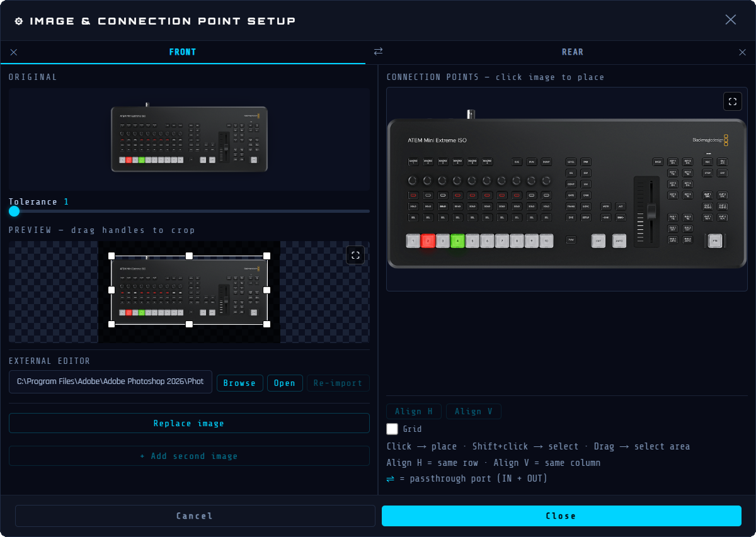
Task: Place a point on the switcher's button 10
Action: pyautogui.click(x=546, y=240)
